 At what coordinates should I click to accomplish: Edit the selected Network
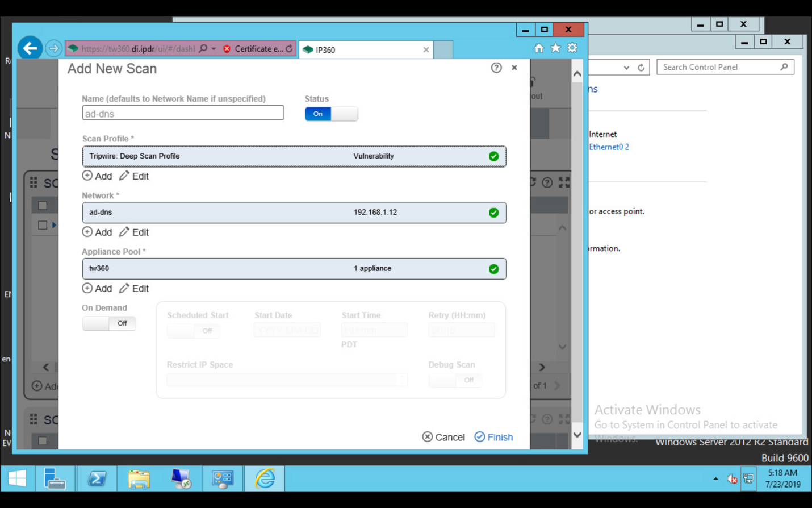pyautogui.click(x=134, y=232)
